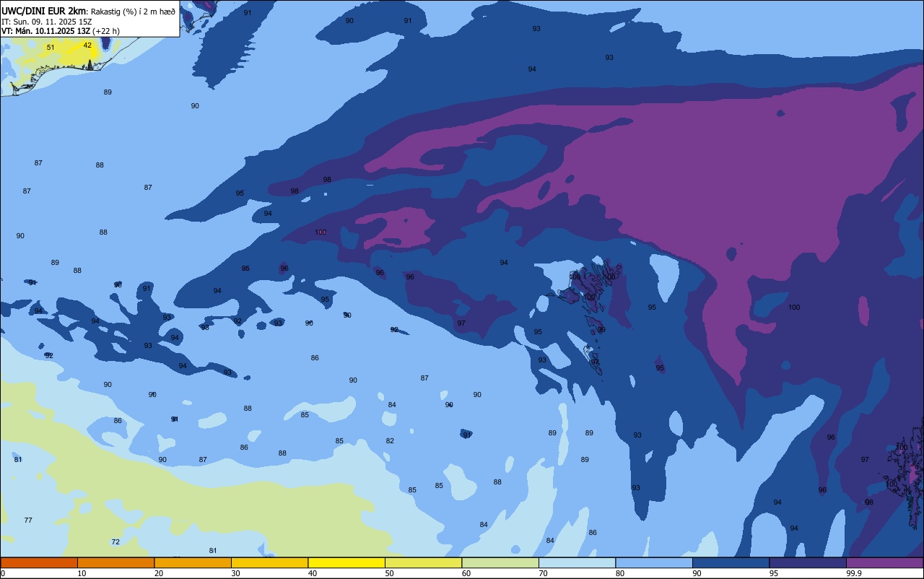Click the "Rakastig (%) í 2 m hæð" label
This screenshot has width=924, height=579.
tap(133, 11)
